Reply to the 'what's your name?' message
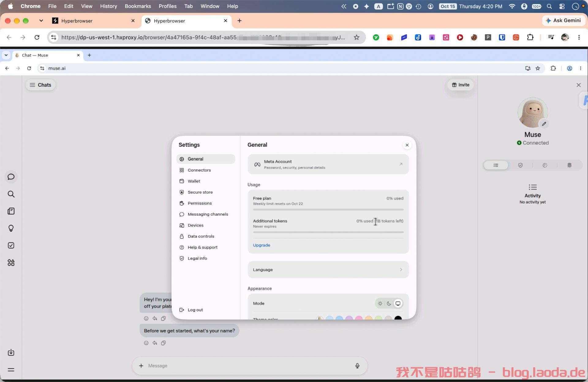588x382 pixels. (155, 343)
